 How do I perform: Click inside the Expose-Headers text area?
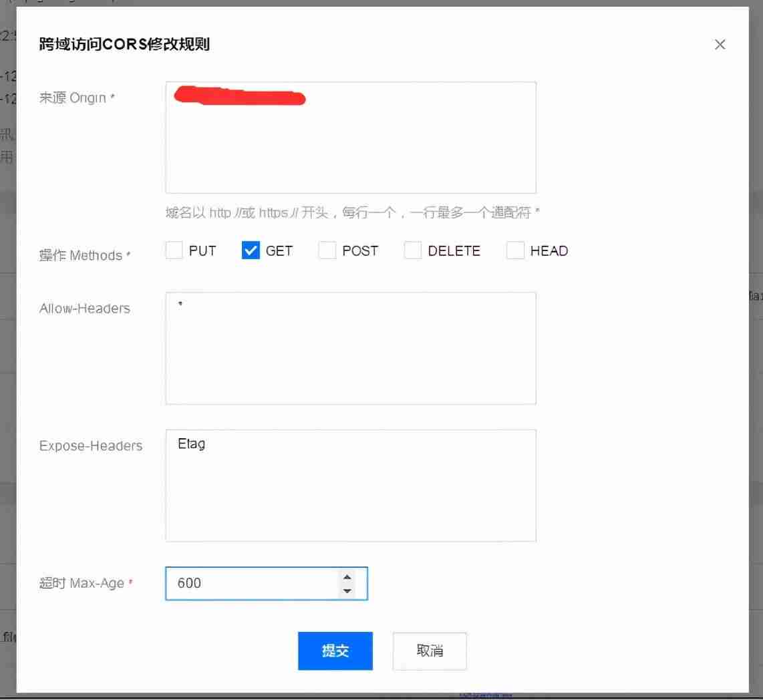(351, 486)
